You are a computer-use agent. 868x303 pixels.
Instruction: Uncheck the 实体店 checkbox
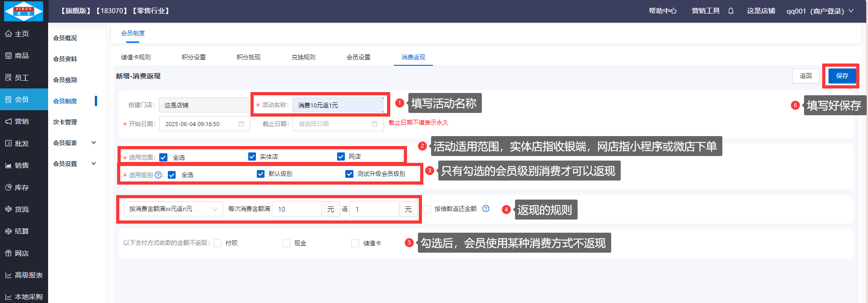tap(252, 156)
